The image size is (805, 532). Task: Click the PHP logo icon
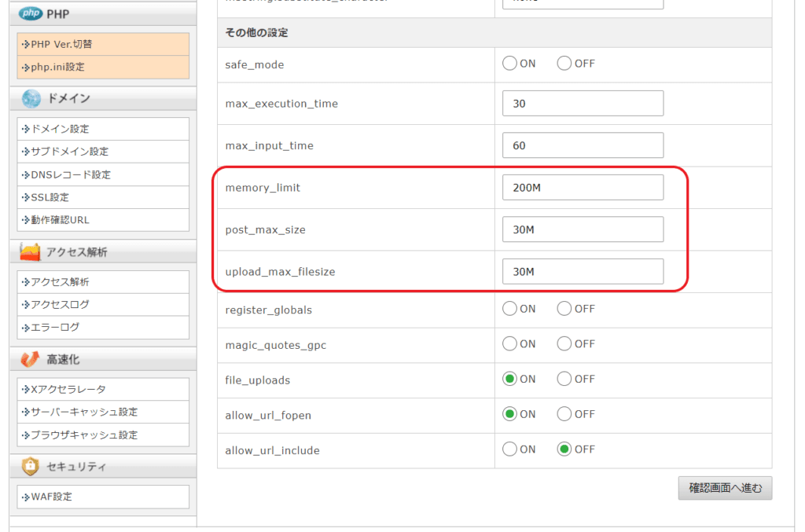click(31, 13)
